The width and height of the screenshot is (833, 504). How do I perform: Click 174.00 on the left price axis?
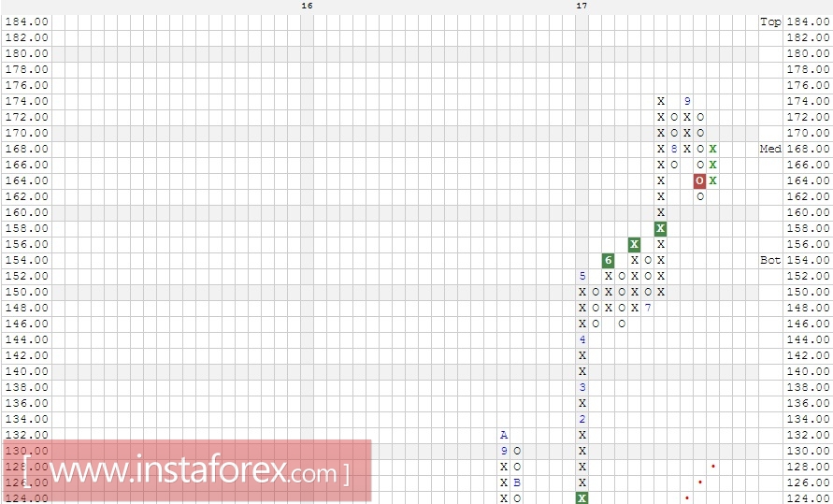coord(26,101)
